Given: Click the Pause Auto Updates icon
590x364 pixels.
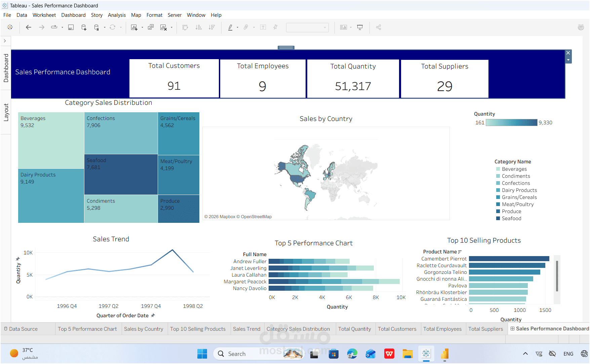Looking at the screenshot, I should [x=96, y=27].
